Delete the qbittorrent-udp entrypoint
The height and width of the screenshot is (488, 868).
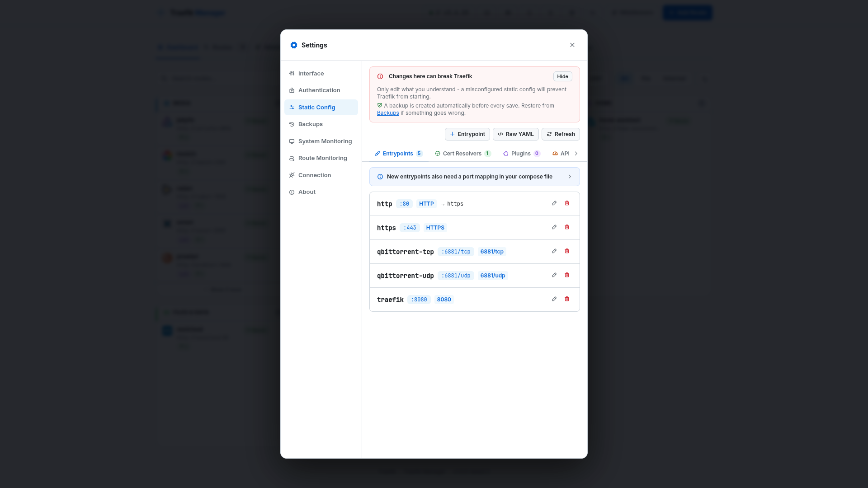click(x=567, y=275)
